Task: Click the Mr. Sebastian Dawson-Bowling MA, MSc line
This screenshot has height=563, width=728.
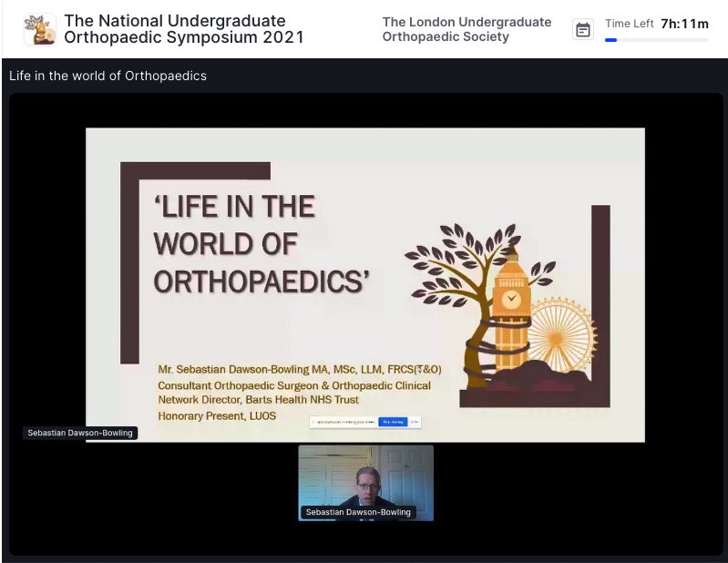Action: 300,370
